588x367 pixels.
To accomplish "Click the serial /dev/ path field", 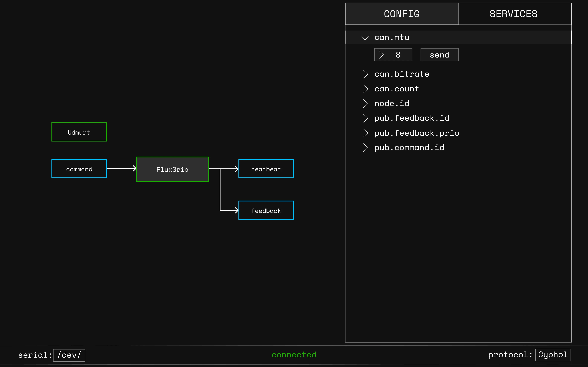I will [69, 355].
